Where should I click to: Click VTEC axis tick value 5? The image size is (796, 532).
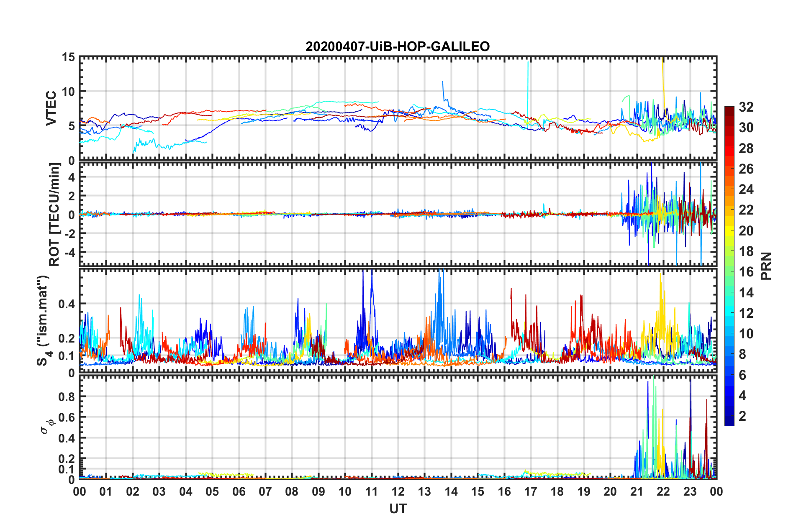click(x=72, y=126)
